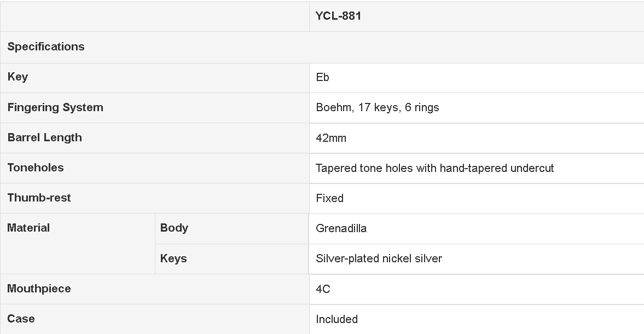Click the Fingering System label
The image size is (644, 334).
click(x=55, y=107)
